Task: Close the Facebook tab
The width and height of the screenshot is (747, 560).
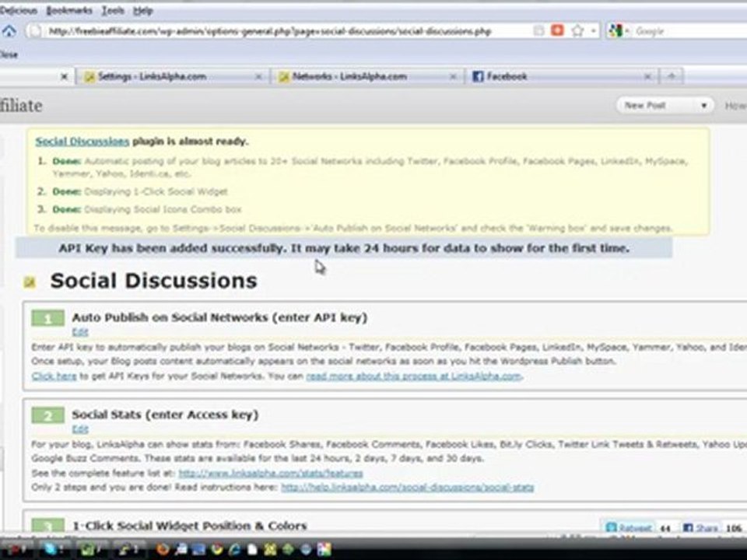Action: point(647,76)
